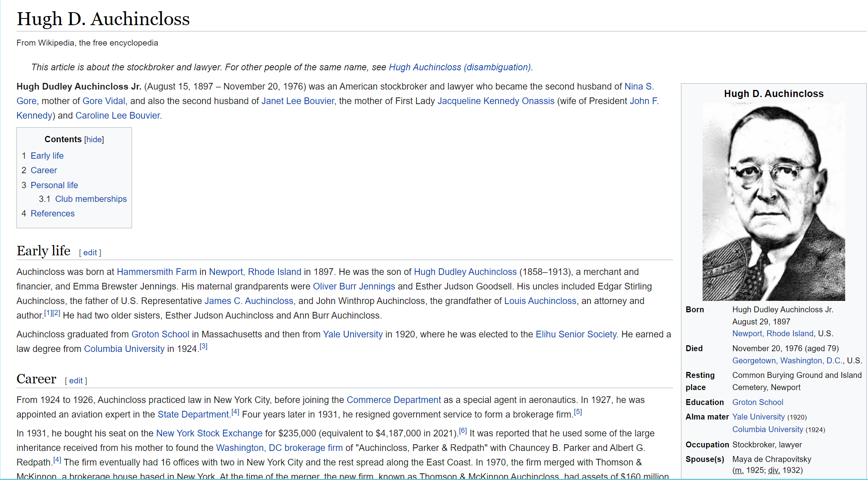Open Hammersmith Farm link
This screenshot has height=480, width=868.
pos(157,272)
